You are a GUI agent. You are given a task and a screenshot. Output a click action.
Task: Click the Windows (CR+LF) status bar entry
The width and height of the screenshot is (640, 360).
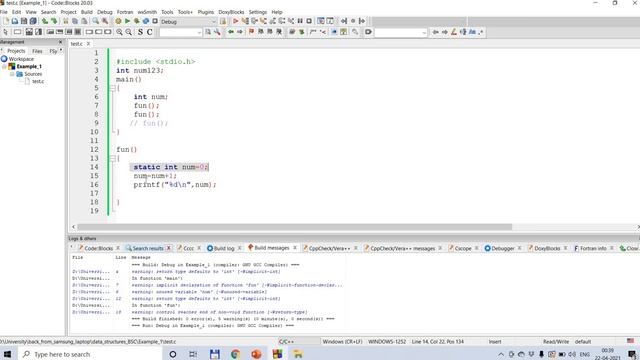pos(342,342)
